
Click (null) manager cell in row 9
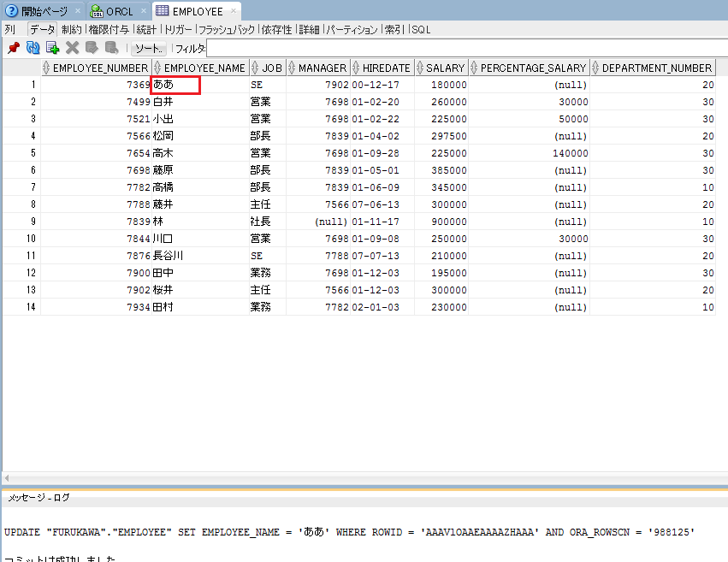click(318, 222)
